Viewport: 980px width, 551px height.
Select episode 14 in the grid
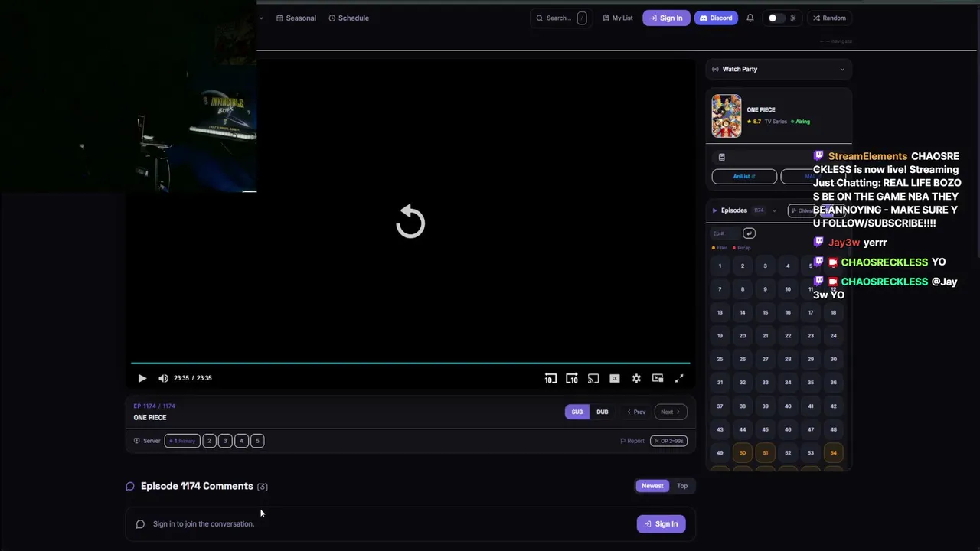coord(742,313)
